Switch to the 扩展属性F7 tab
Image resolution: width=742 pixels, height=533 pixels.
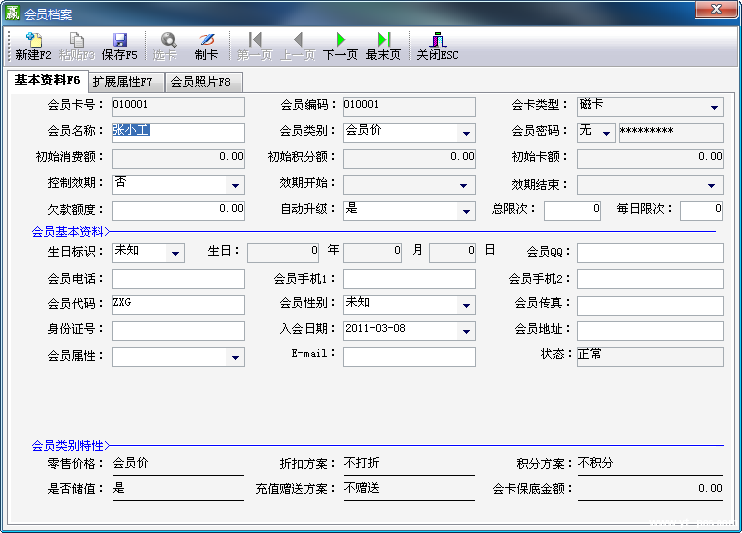tap(123, 82)
